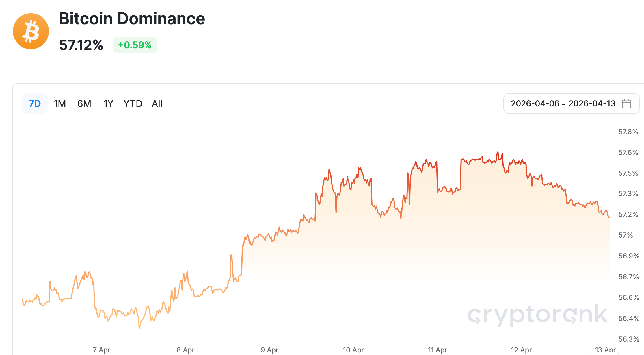644x355 pixels.
Task: Click the 9 Apr x-axis label
Action: (269, 350)
